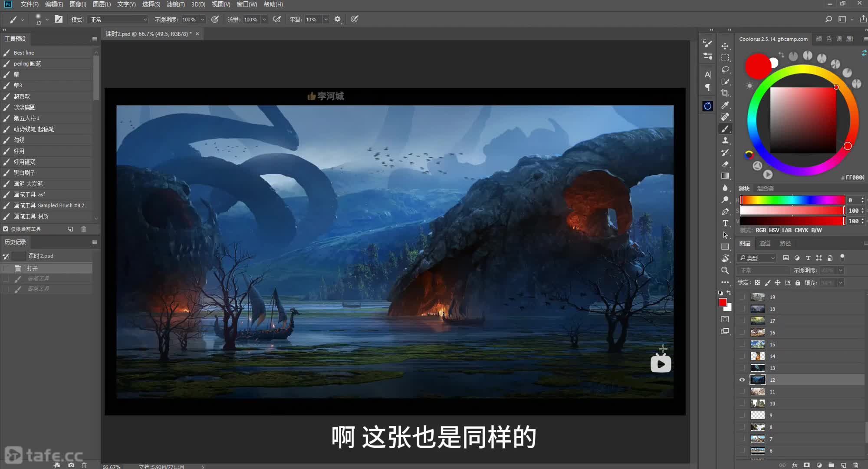Enable Quick Mask mode icon
The image size is (868, 469).
point(725,319)
